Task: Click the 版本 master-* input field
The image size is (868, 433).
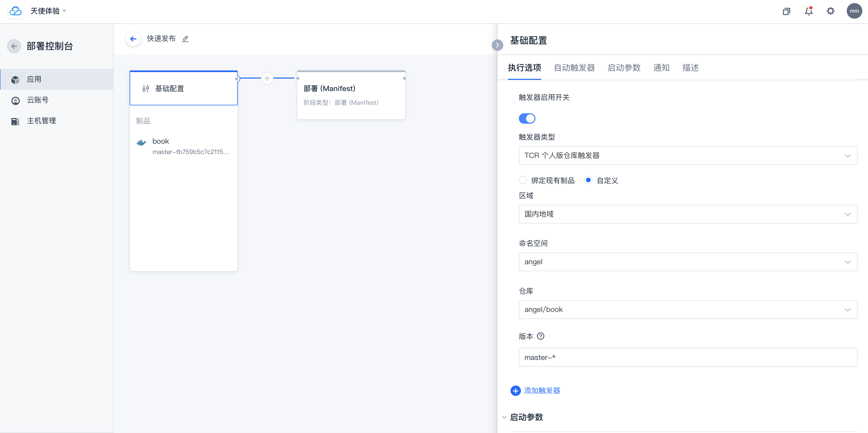Action: coord(688,357)
